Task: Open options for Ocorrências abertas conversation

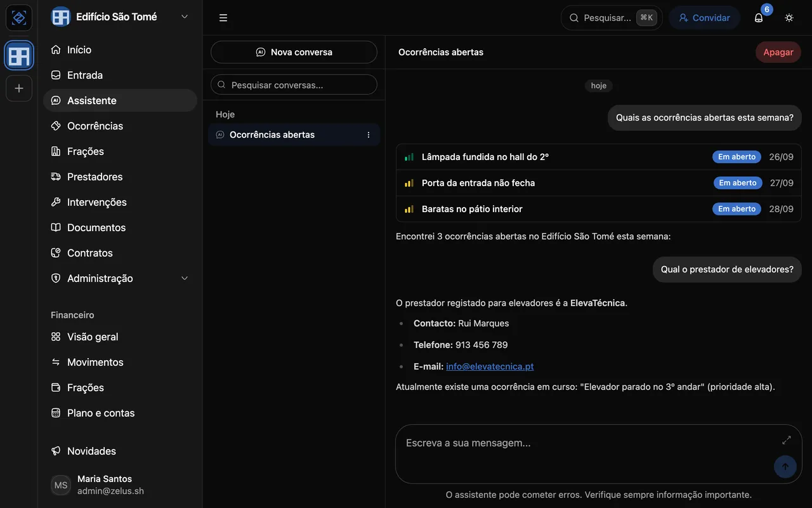Action: tap(369, 135)
